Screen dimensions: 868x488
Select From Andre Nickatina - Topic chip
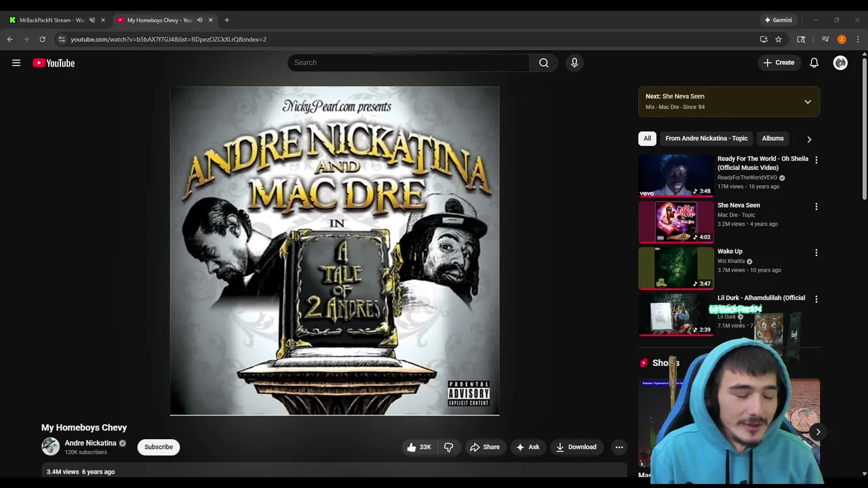click(x=706, y=138)
